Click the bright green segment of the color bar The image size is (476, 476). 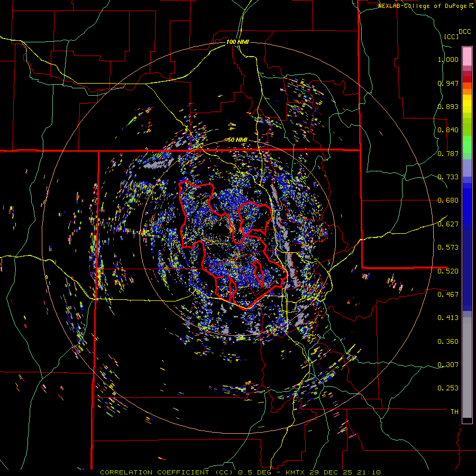(467, 144)
